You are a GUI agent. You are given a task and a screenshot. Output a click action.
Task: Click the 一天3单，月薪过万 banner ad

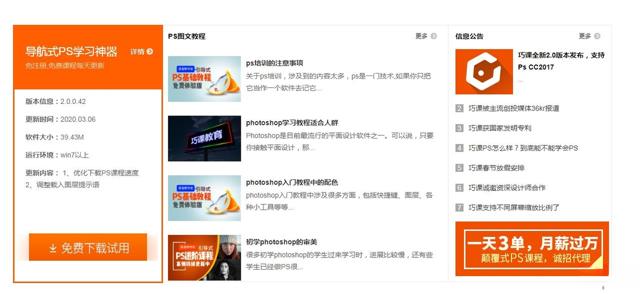[x=532, y=248]
